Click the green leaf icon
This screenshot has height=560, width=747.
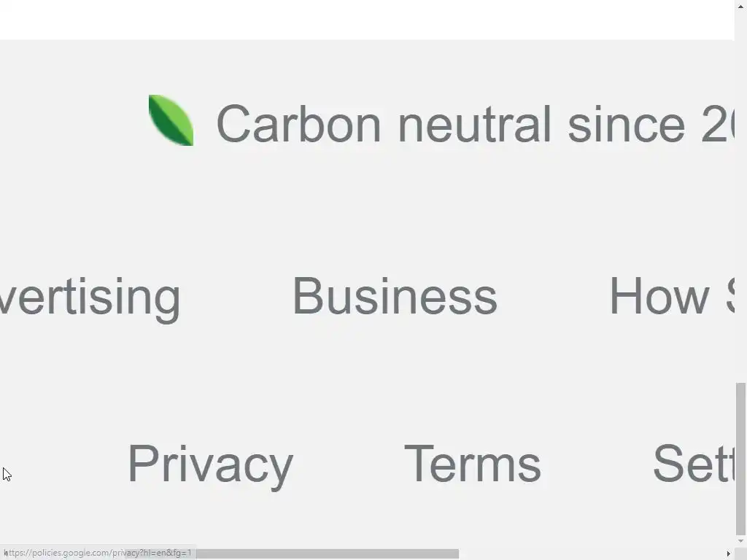(x=171, y=120)
